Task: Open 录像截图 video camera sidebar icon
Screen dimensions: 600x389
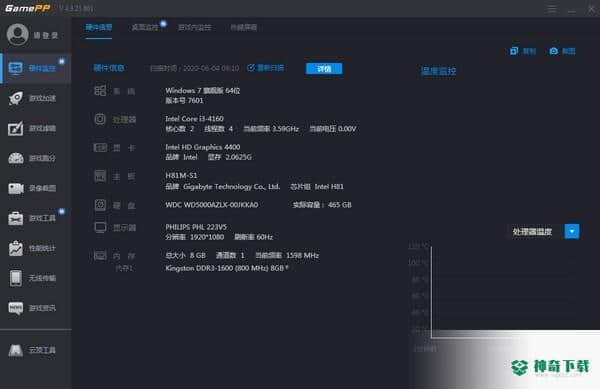Action: [x=16, y=188]
